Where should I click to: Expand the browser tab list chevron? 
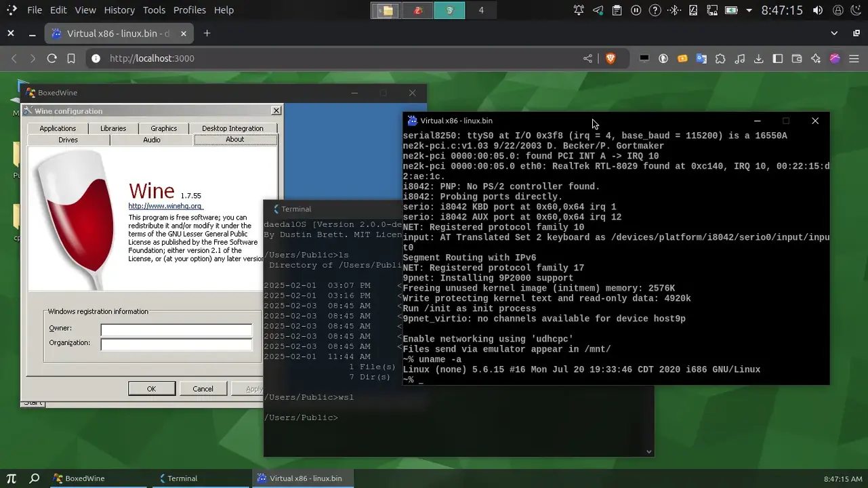click(835, 33)
